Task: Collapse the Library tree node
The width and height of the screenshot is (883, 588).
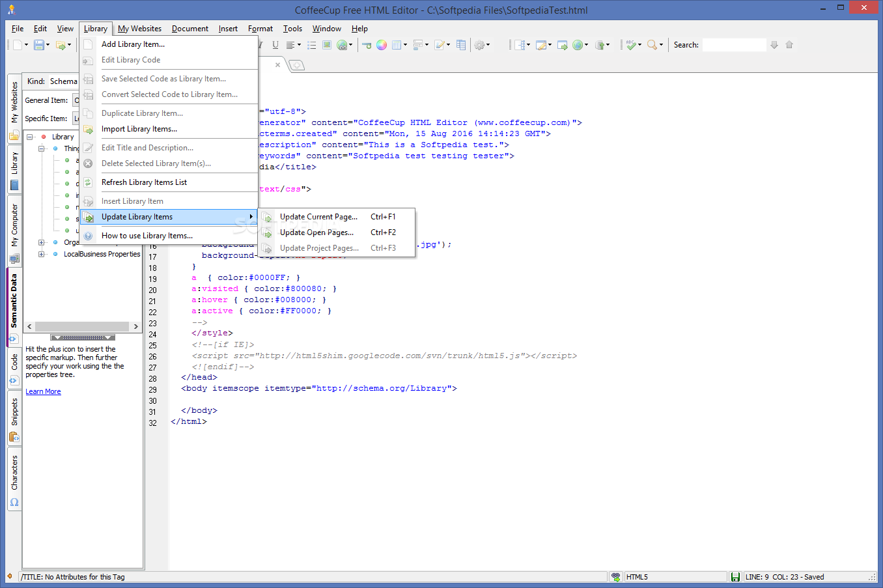Action: click(x=30, y=137)
